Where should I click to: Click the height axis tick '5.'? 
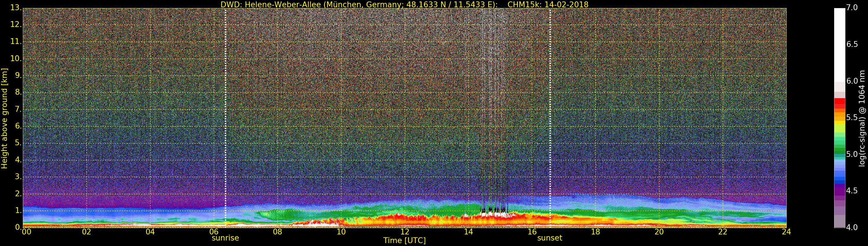tap(18, 143)
